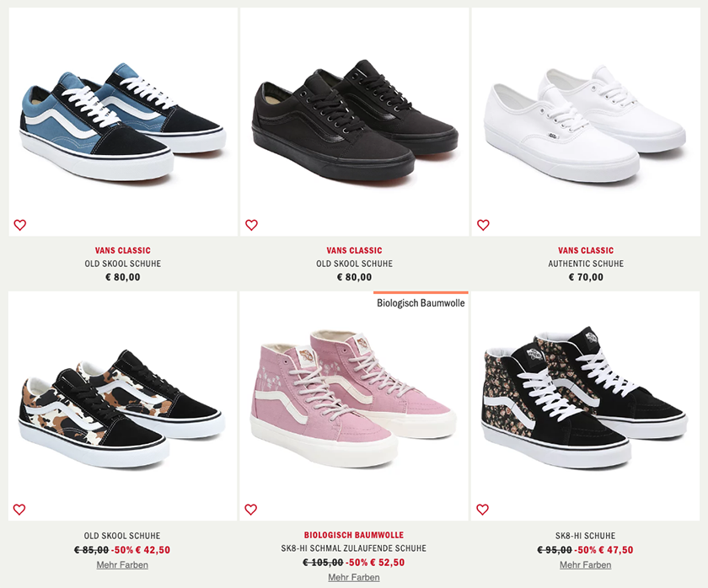
Task: View black Old Skool shoe image
Action: coord(355,122)
